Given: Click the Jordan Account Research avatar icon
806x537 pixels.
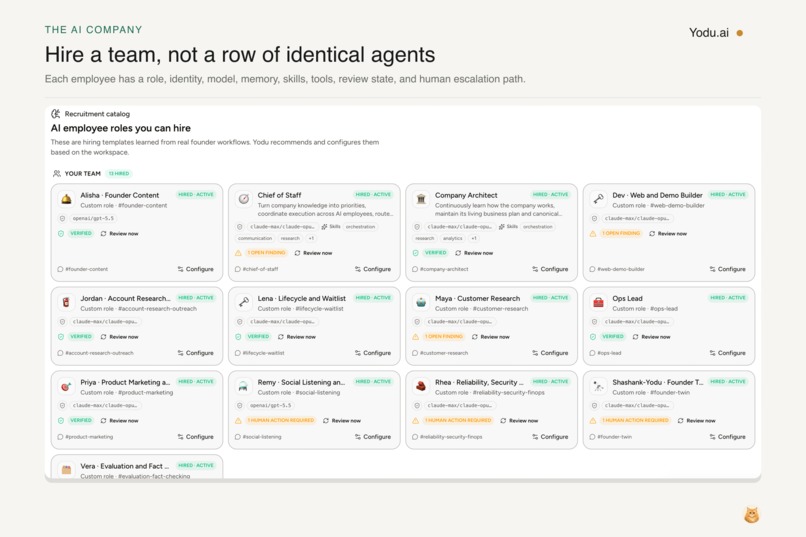Looking at the screenshot, I should coord(66,303).
